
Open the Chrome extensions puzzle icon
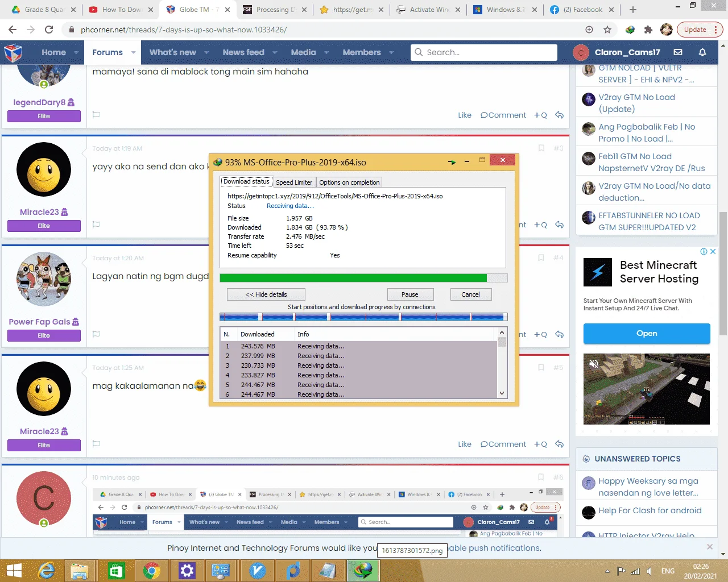pos(648,30)
